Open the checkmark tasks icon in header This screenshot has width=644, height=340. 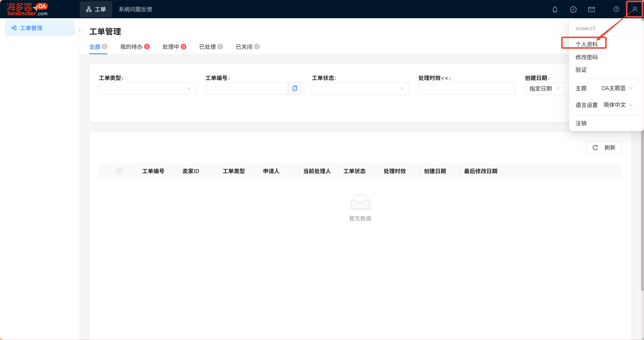573,10
